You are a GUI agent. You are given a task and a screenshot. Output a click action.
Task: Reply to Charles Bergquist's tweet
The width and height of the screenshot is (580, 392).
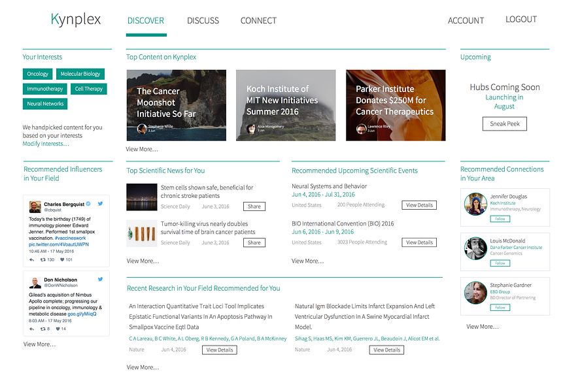(32, 260)
